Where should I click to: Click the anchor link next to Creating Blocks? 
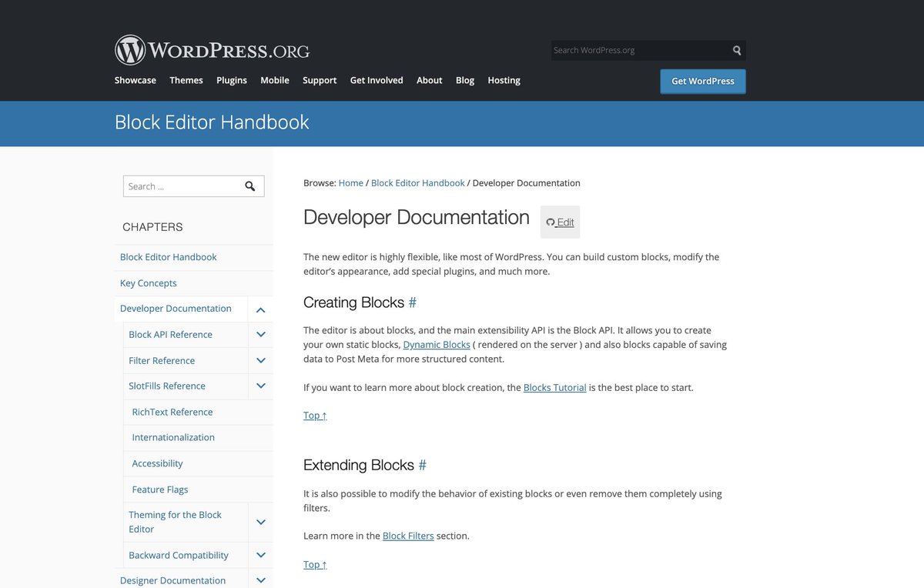pos(412,302)
